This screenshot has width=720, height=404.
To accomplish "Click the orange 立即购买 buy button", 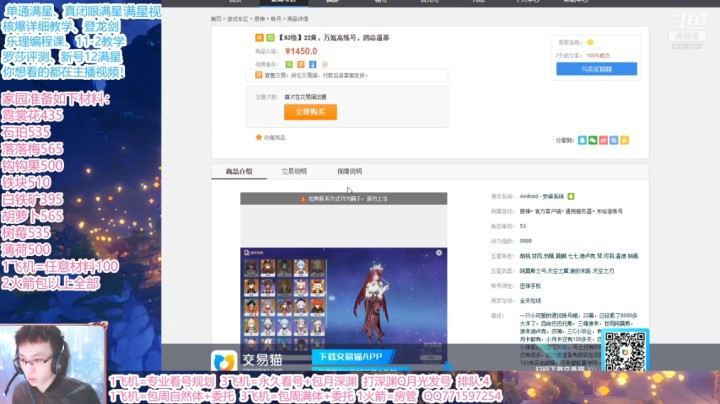I will [x=310, y=112].
